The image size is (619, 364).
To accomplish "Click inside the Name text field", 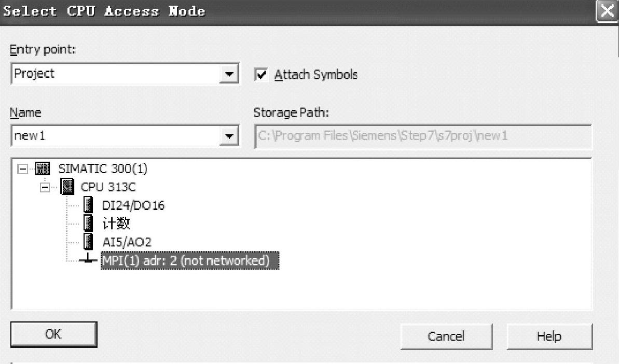I will (x=114, y=136).
